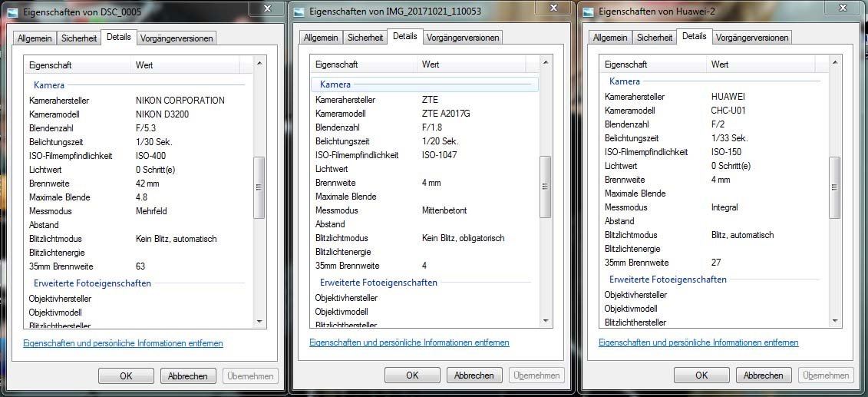The height and width of the screenshot is (397, 868).
Task: Click image file icon in IMG_20171021_110053 title bar
Action: 299,12
